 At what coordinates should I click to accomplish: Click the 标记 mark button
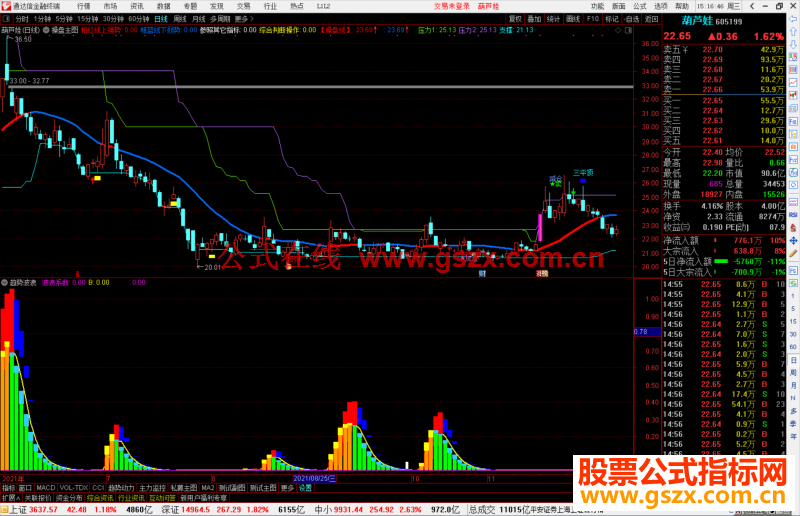612,19
